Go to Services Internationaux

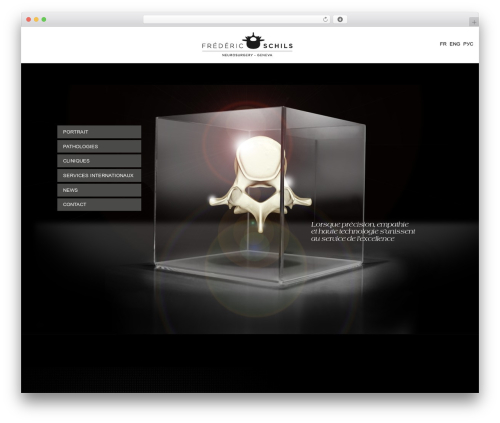point(99,176)
